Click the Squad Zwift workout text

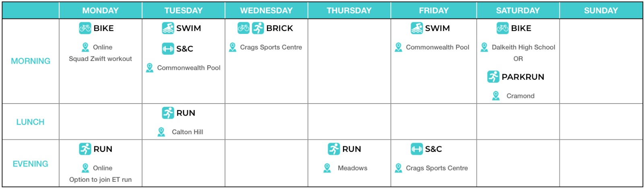[100, 59]
